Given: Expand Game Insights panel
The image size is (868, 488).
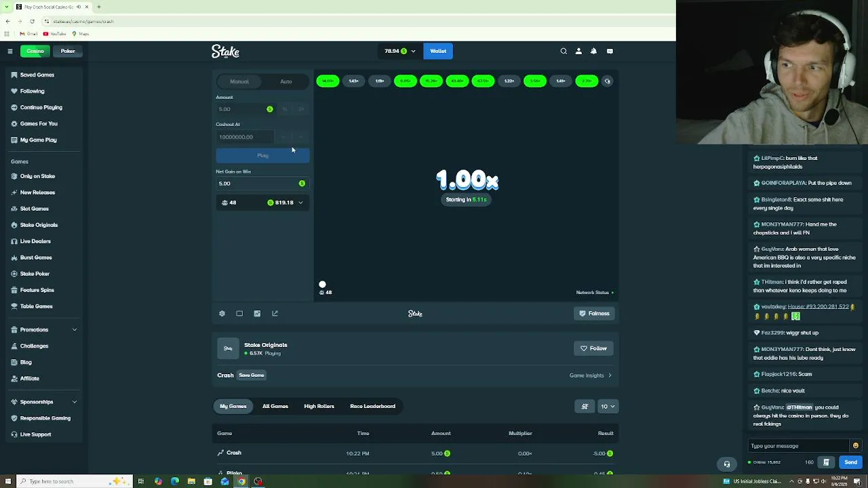Looking at the screenshot, I should [591, 375].
